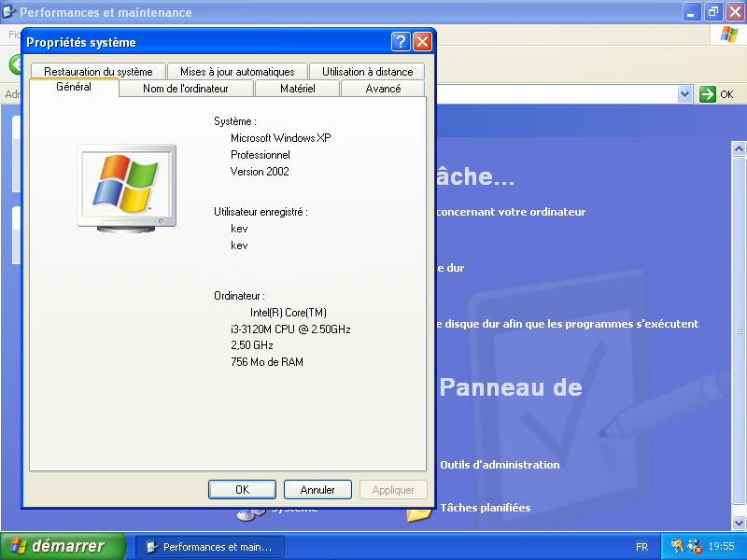Click the scroll up arrow in Performances window
Screen dimensions: 747x560
pos(739,149)
